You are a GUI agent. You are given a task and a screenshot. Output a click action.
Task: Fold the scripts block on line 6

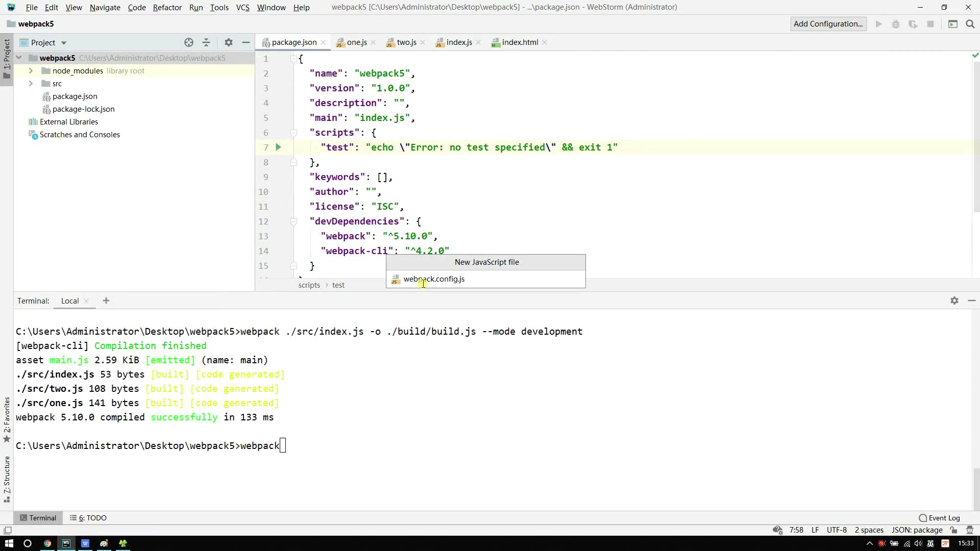(x=293, y=133)
